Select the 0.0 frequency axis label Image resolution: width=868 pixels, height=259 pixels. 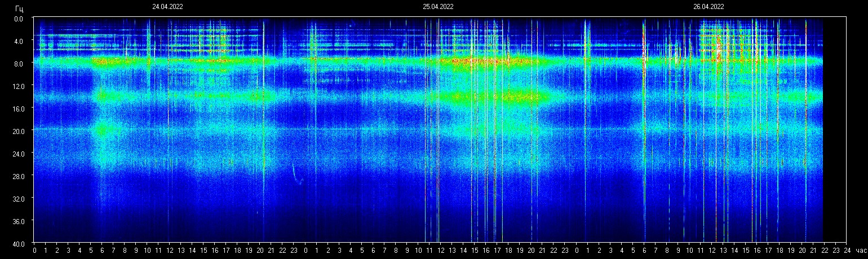pos(19,19)
